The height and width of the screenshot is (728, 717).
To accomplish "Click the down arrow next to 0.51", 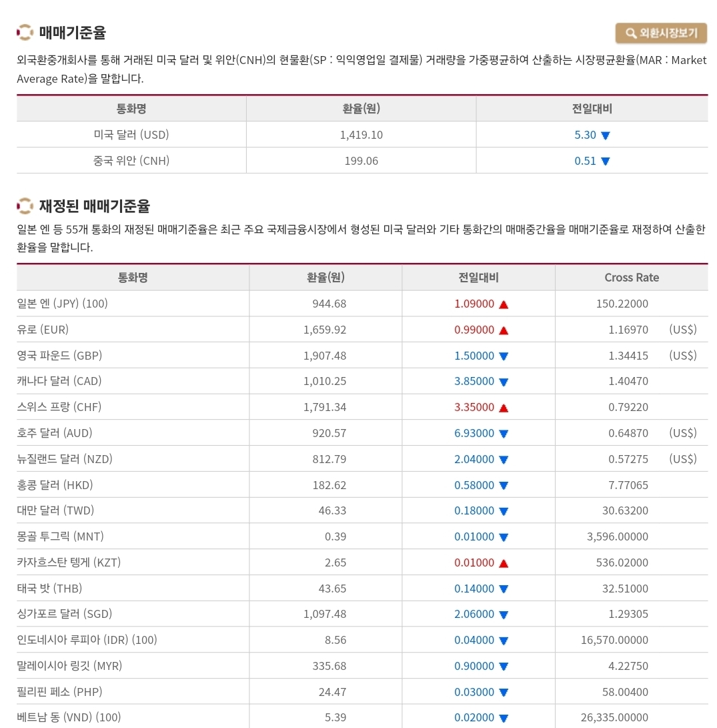I will click(x=605, y=161).
